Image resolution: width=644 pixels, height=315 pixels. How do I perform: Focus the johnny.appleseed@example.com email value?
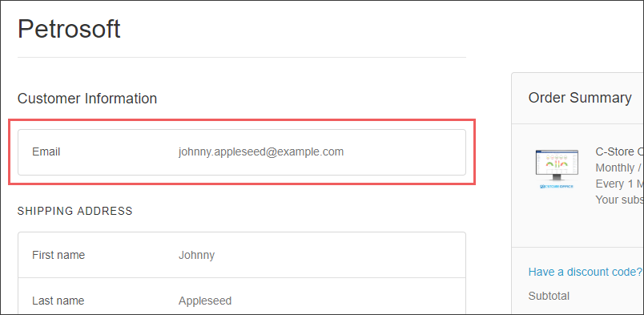point(261,151)
